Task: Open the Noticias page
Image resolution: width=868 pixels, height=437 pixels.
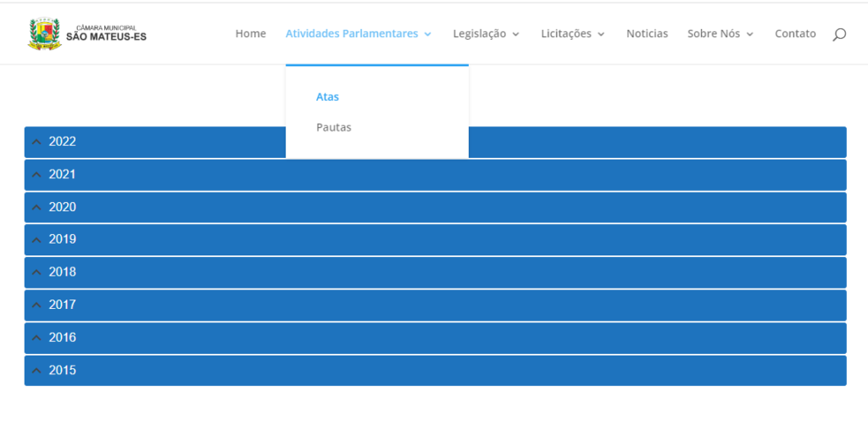Action: coord(647,34)
